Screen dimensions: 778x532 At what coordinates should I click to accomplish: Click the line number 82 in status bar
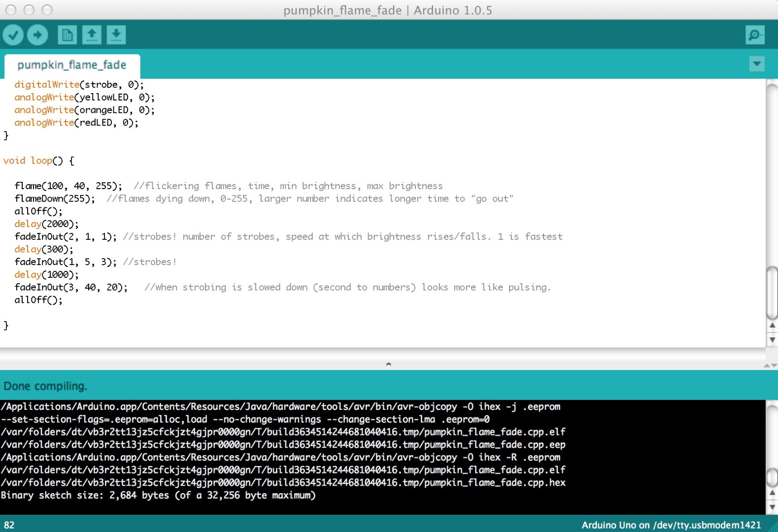pyautogui.click(x=9, y=525)
